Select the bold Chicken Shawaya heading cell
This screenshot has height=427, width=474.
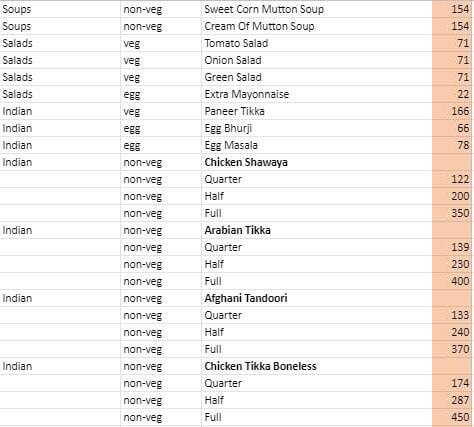point(317,162)
